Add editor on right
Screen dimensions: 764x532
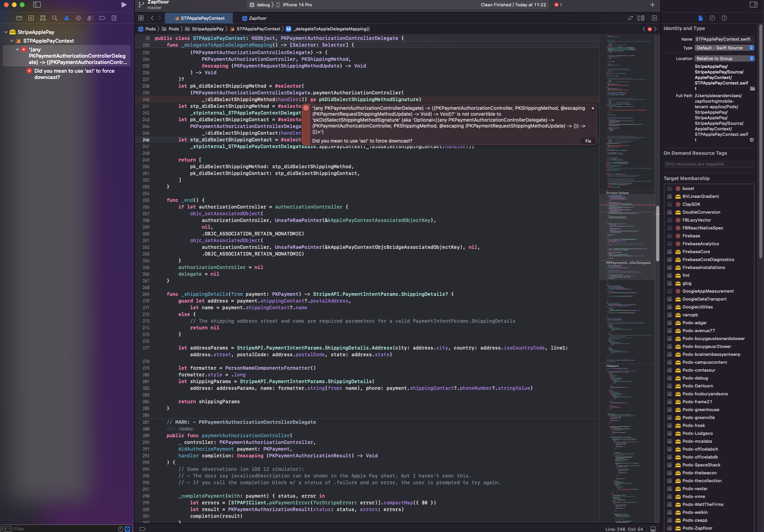coord(654,18)
